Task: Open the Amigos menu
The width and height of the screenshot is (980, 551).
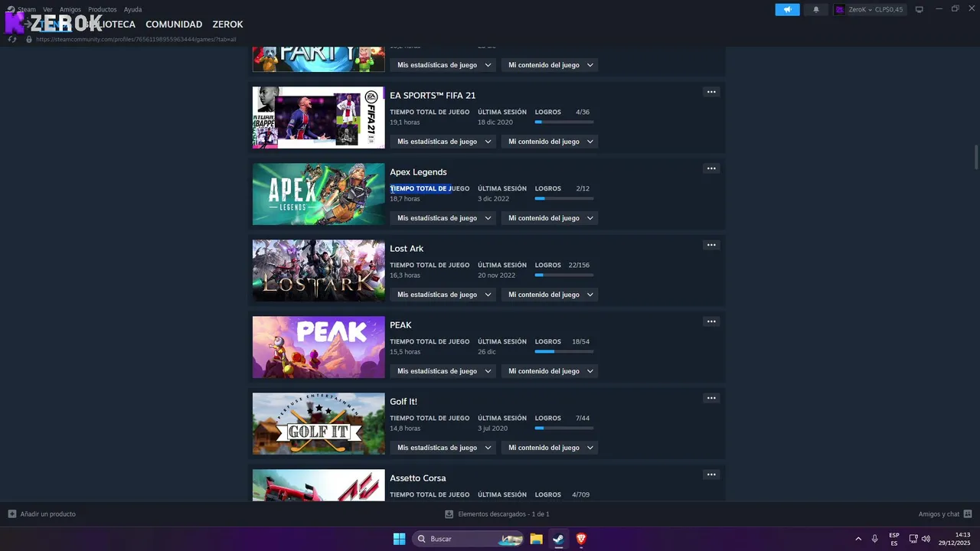Action: (70, 9)
